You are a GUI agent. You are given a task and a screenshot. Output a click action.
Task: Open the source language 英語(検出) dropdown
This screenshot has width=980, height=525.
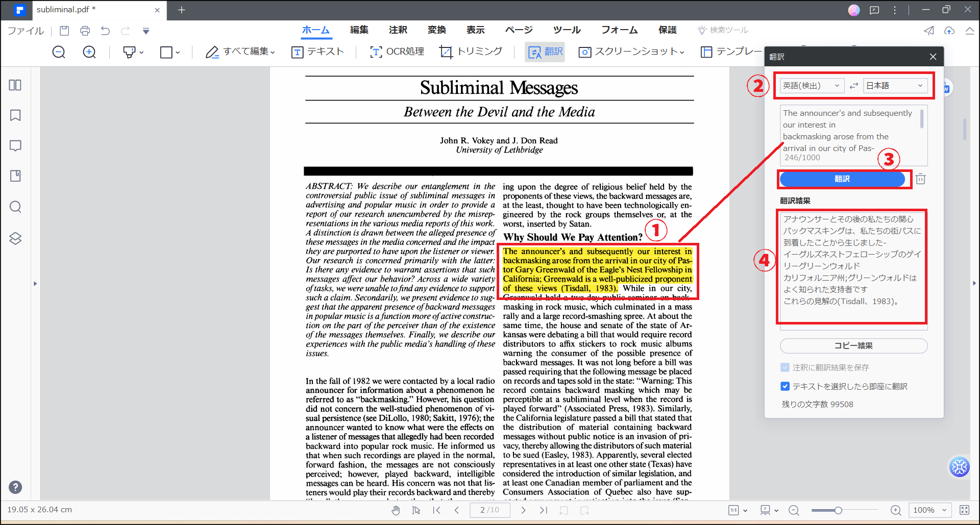pos(811,86)
